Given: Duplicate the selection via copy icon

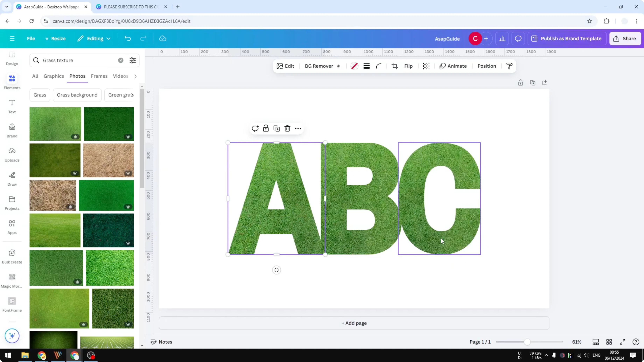Looking at the screenshot, I should pos(276,128).
